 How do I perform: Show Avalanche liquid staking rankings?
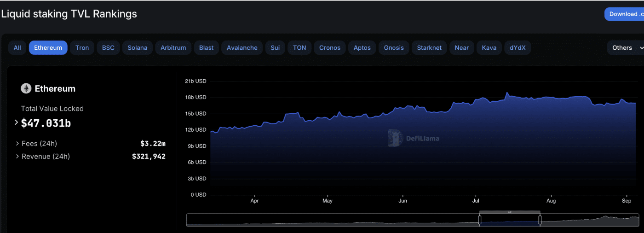pos(242,48)
